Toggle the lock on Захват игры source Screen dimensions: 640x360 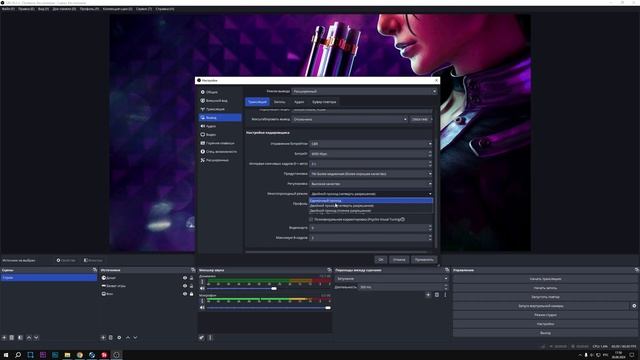point(191,286)
